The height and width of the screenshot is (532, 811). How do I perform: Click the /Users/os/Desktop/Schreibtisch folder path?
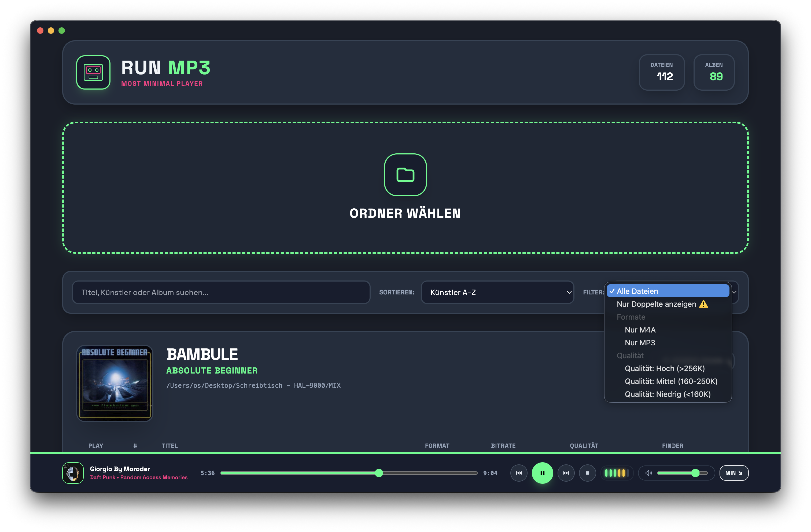pyautogui.click(x=253, y=385)
